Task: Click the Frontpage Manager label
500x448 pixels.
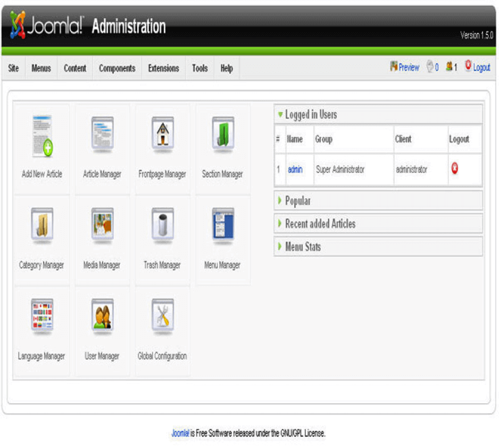Action: (x=162, y=174)
